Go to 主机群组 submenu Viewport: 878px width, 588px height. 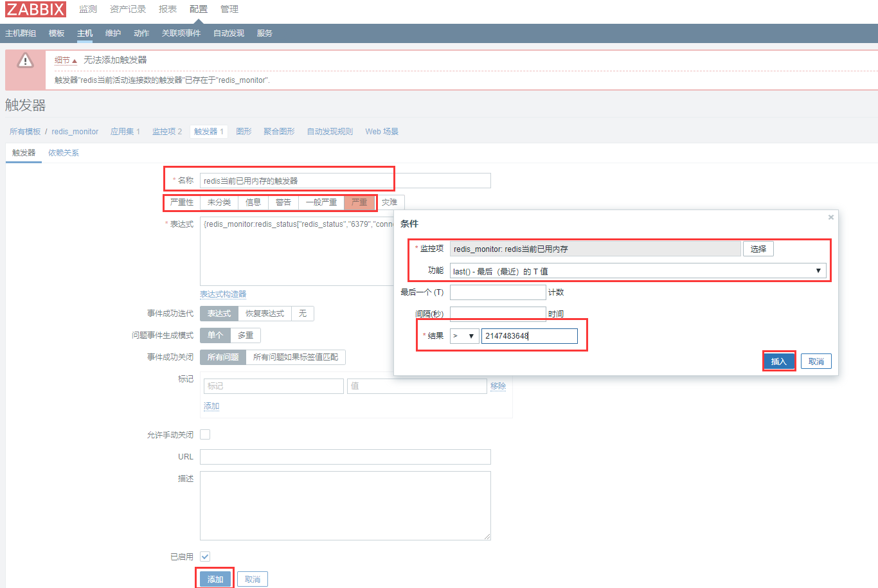(x=21, y=33)
